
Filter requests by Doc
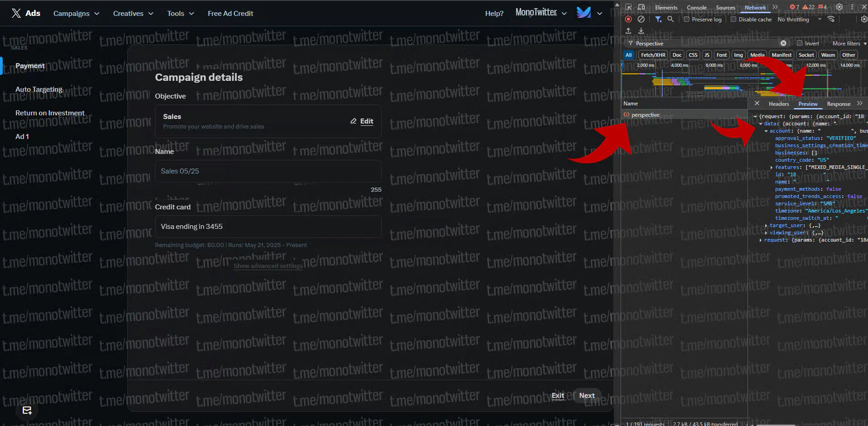click(677, 55)
